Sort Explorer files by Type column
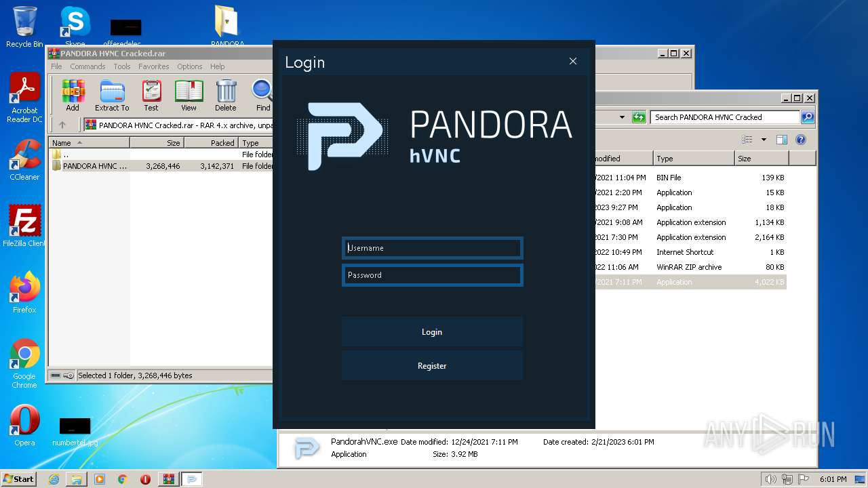 click(694, 159)
